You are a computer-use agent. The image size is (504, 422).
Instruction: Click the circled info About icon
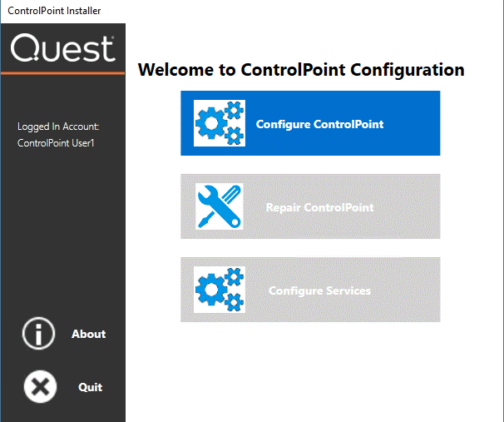(38, 334)
